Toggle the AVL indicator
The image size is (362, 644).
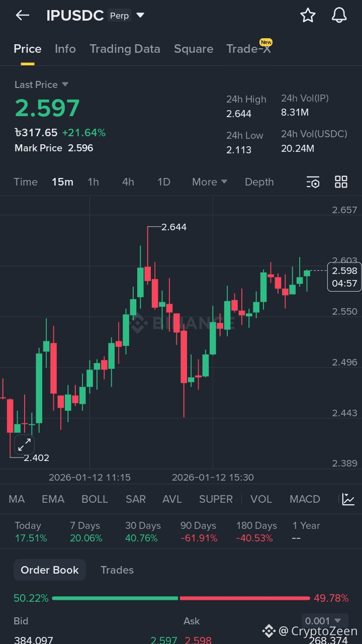[172, 499]
